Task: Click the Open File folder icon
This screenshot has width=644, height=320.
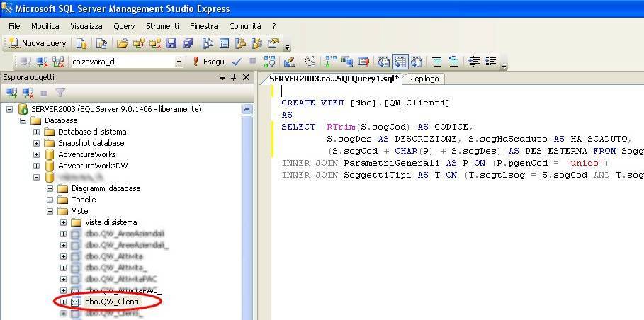Action: click(x=123, y=43)
